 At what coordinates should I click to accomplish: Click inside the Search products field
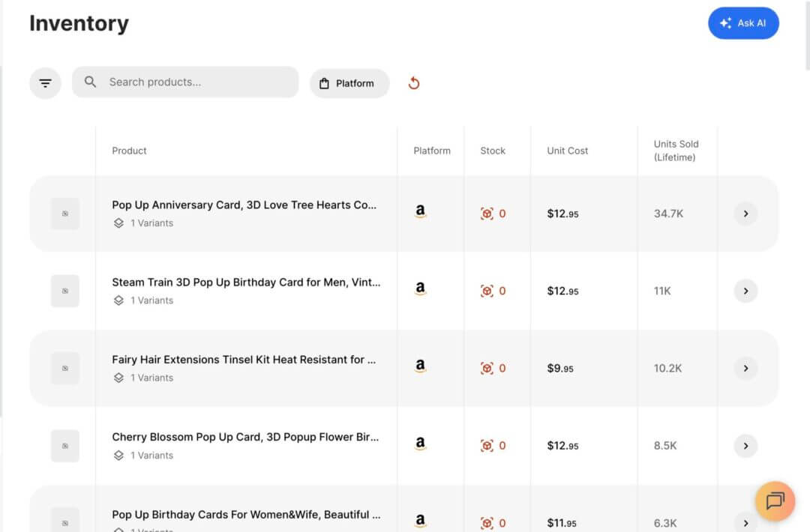point(187,82)
